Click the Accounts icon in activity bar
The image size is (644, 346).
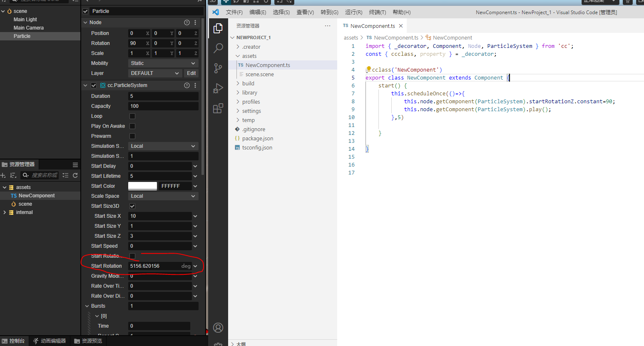[x=218, y=328]
